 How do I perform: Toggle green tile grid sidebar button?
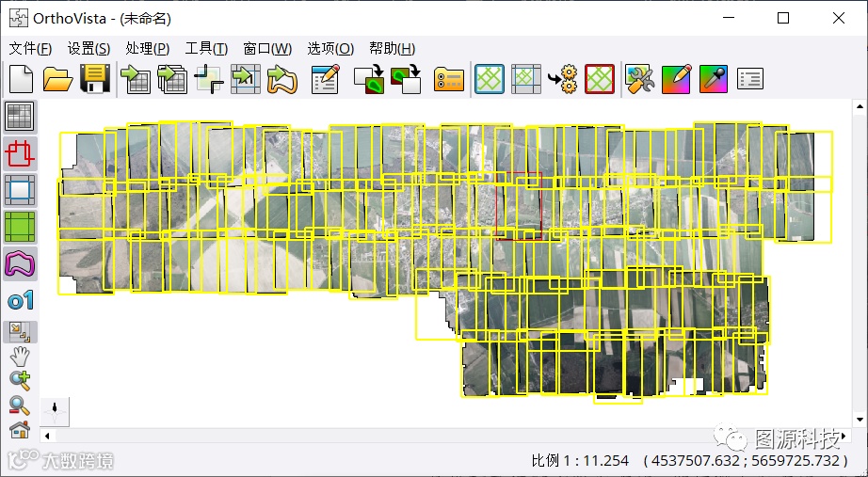[20, 227]
